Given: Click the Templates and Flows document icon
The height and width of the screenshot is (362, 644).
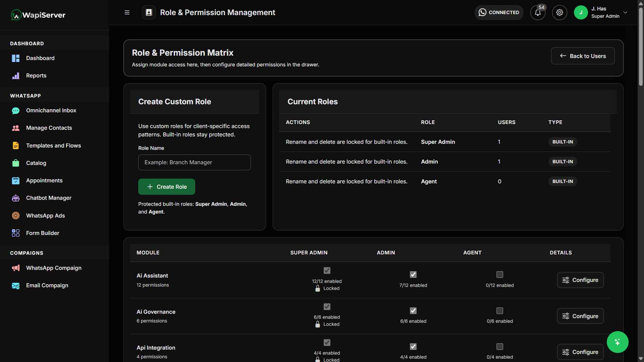Looking at the screenshot, I should click(16, 145).
